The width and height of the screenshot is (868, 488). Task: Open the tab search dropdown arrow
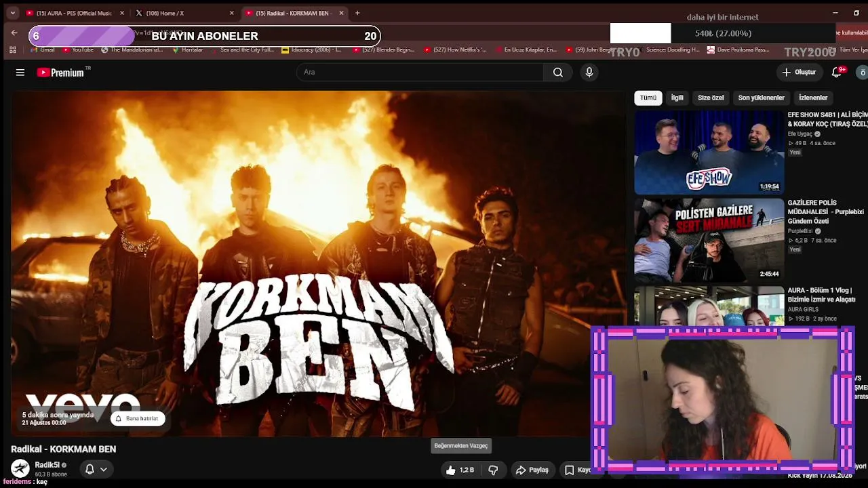12,13
